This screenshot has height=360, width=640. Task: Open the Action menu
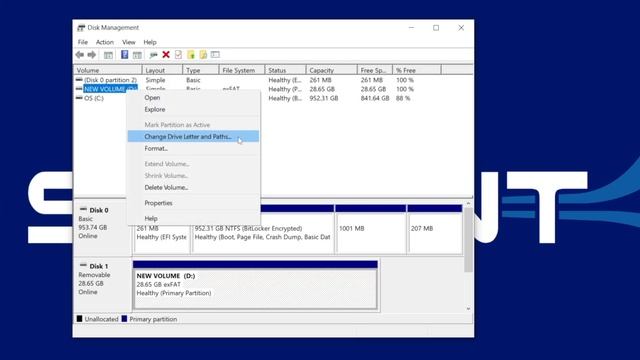pyautogui.click(x=104, y=42)
